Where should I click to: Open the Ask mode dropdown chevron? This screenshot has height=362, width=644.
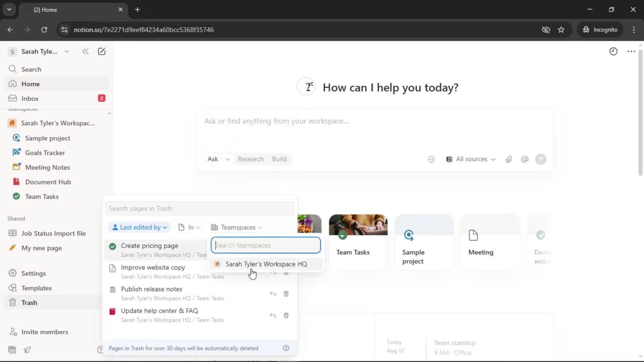[x=227, y=159]
